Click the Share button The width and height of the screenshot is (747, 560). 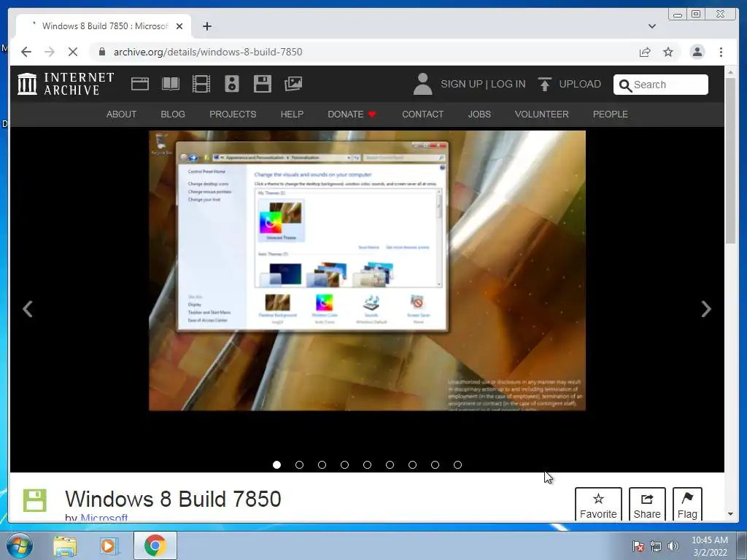(647, 505)
